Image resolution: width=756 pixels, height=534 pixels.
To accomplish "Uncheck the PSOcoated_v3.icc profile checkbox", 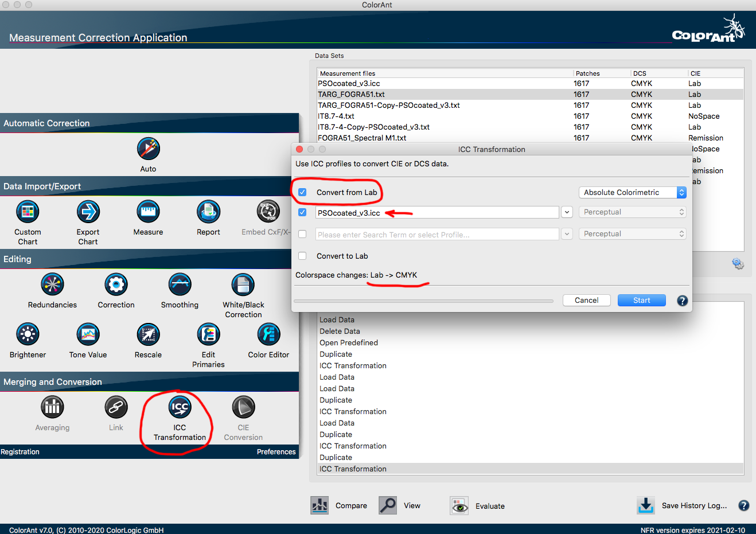I will (x=302, y=212).
